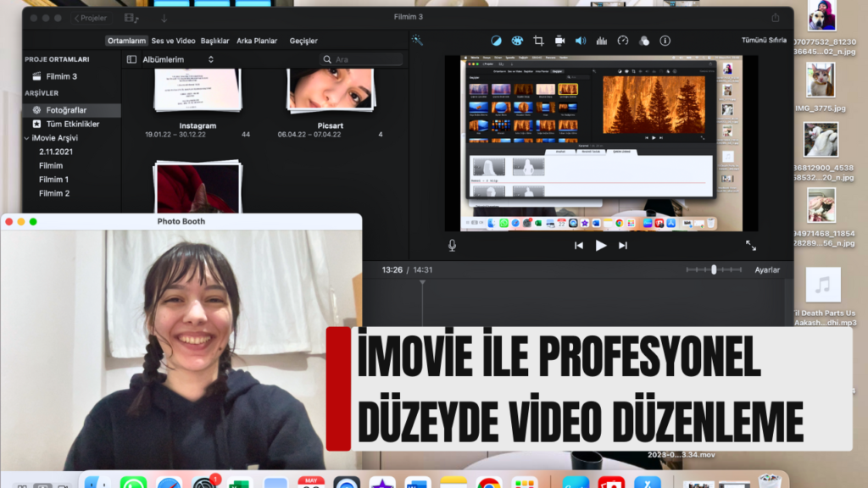Click the magic wand auto-enhance icon
The height and width of the screenshot is (488, 868).
[417, 40]
